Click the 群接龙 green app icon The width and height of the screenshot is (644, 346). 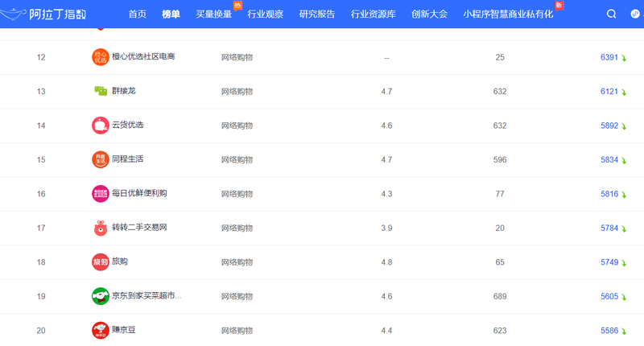(100, 91)
